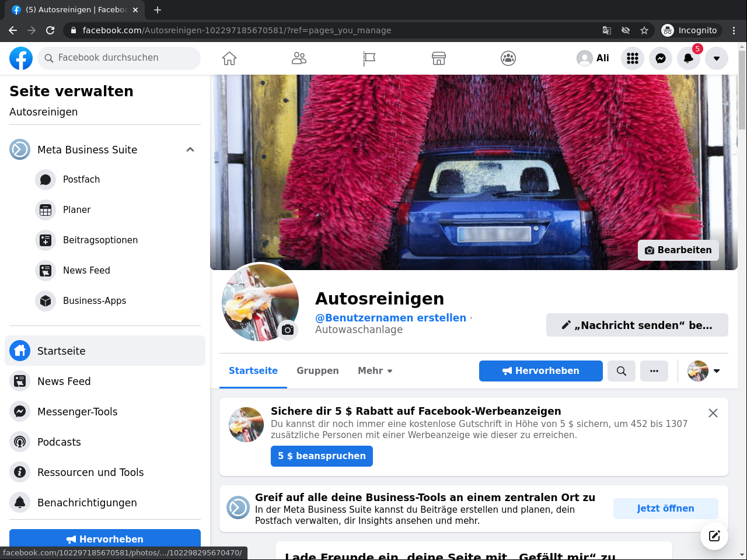Open Ressourcen und Tools in the sidebar
This screenshot has width=747, height=560.
(x=105, y=473)
